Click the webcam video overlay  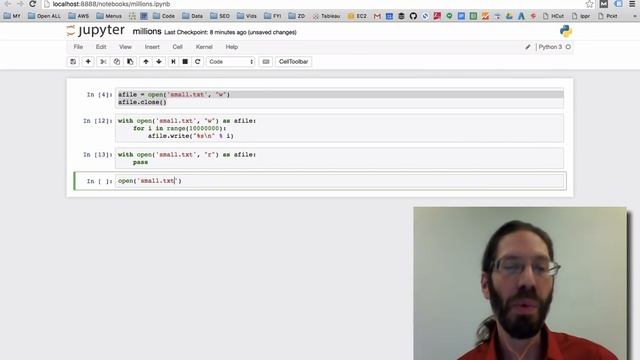coord(520,283)
